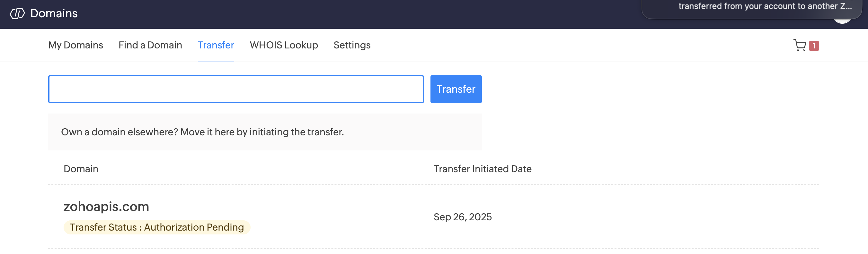868x254 pixels.
Task: Click the transfer notification toast message
Action: [x=751, y=7]
